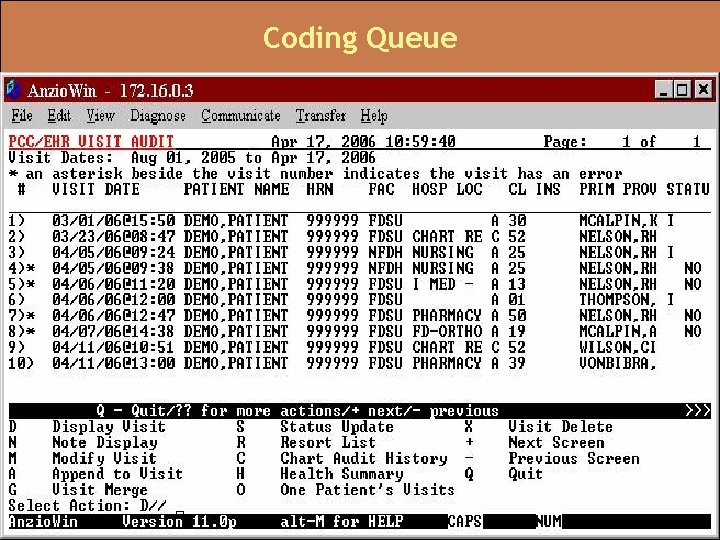Click the CAPS indicator in status bar
This screenshot has width=720, height=540.
click(x=465, y=521)
